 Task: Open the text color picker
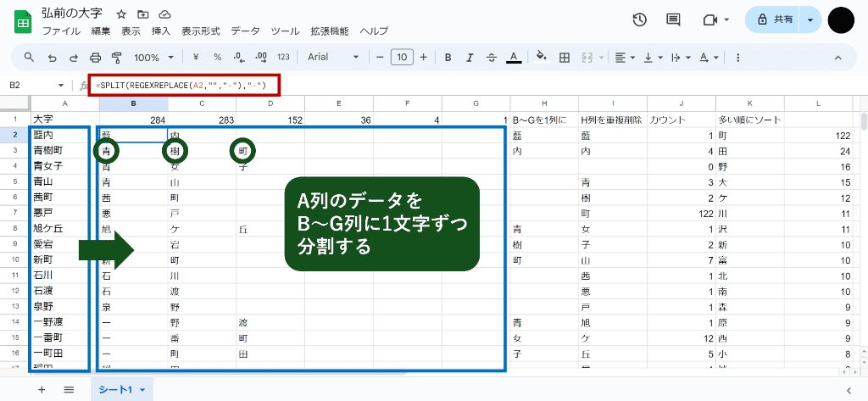coord(513,58)
